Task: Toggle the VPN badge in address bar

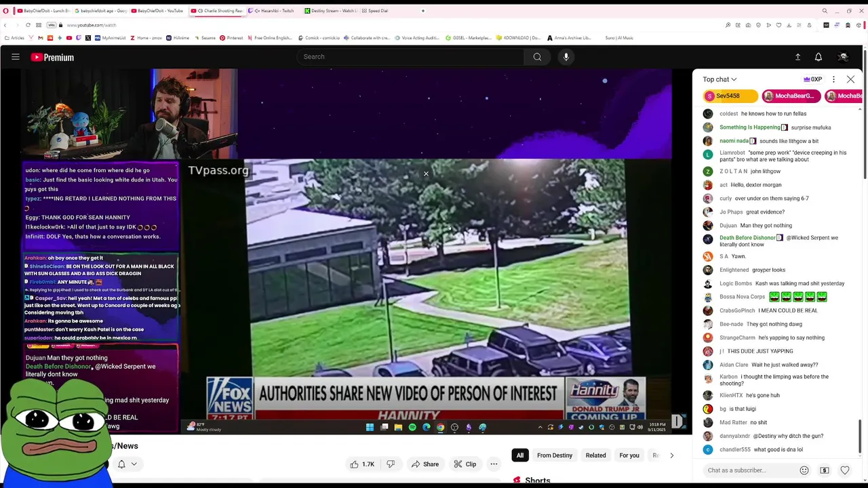Action: (51, 25)
